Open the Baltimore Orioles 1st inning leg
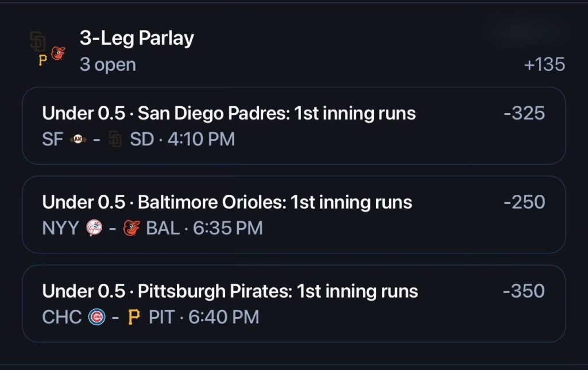This screenshot has width=588, height=370. point(294,215)
